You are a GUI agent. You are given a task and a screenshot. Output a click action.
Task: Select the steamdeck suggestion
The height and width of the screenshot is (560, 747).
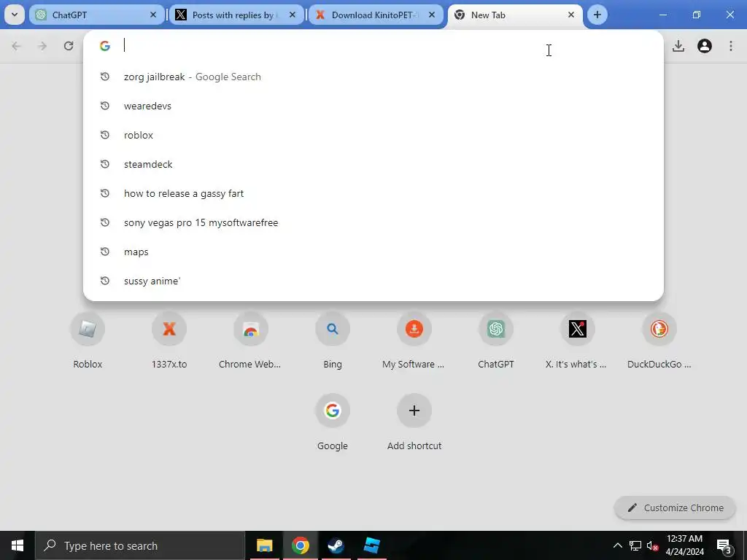[373, 164]
